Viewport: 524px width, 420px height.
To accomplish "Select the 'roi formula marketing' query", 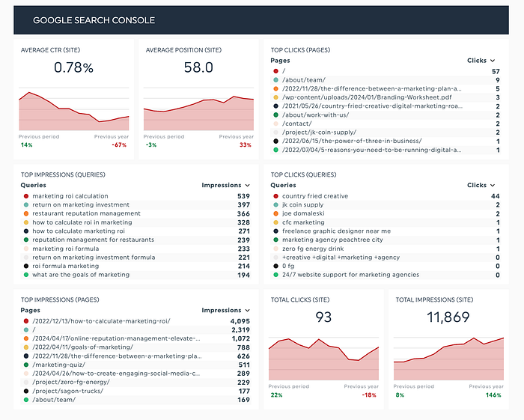I will (x=136, y=266).
